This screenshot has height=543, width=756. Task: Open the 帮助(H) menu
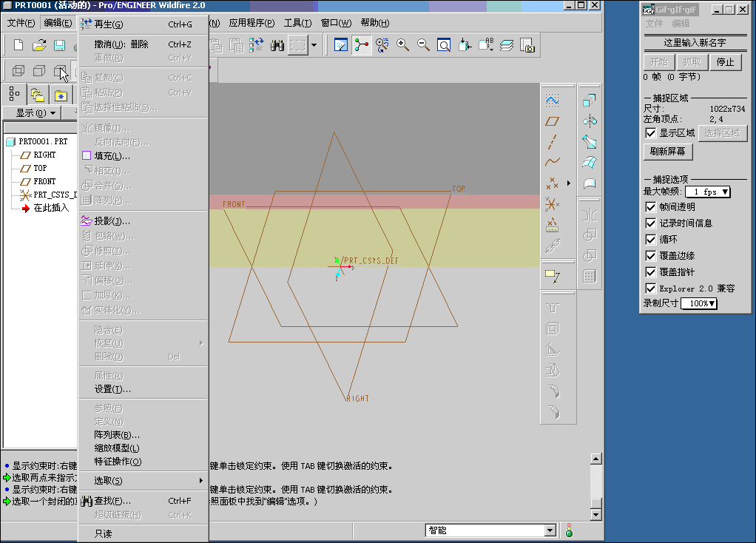pos(374,23)
